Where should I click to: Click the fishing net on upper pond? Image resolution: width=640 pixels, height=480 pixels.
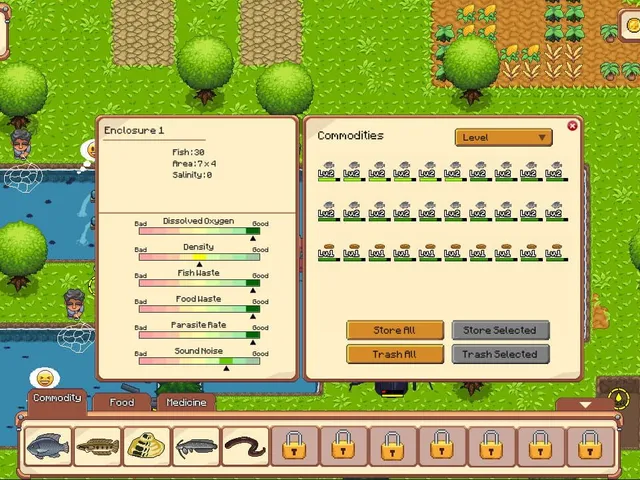(x=23, y=178)
